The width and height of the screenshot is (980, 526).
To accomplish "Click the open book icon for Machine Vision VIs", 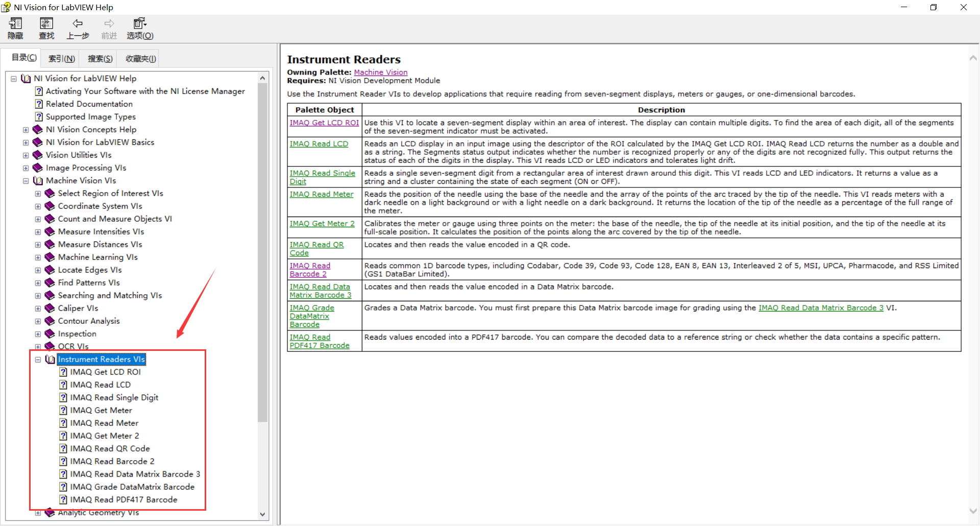I will (38, 181).
